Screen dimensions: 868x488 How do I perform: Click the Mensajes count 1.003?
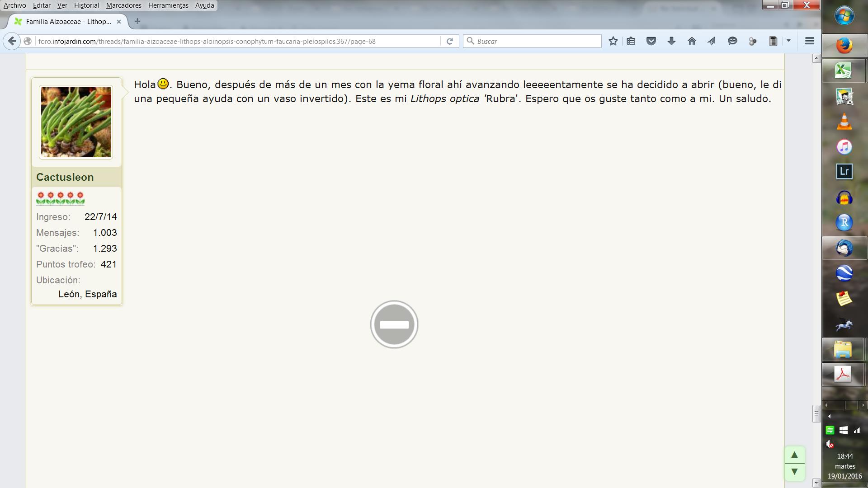[x=105, y=233]
